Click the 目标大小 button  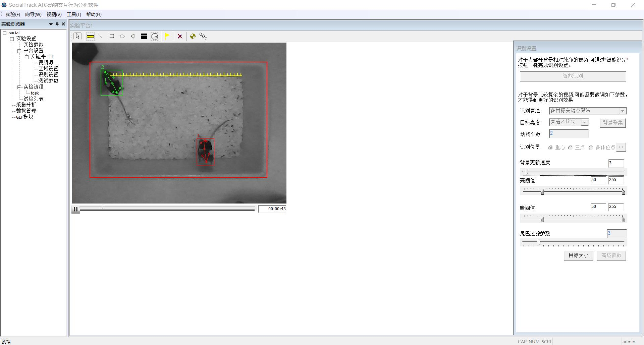(x=578, y=255)
